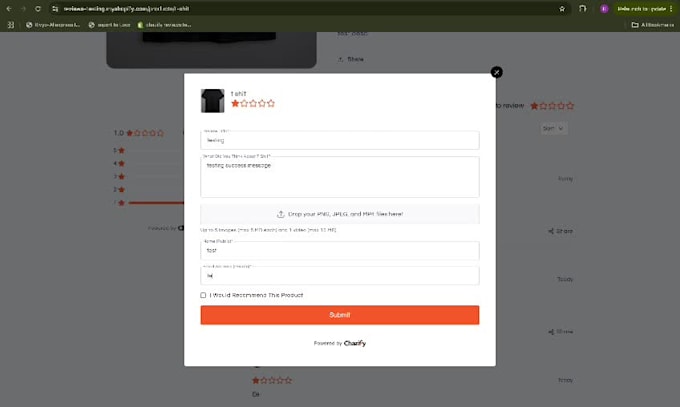Click the first star next to 'to review' on the page
Image resolution: width=680 pixels, height=407 pixels.
[534, 105]
